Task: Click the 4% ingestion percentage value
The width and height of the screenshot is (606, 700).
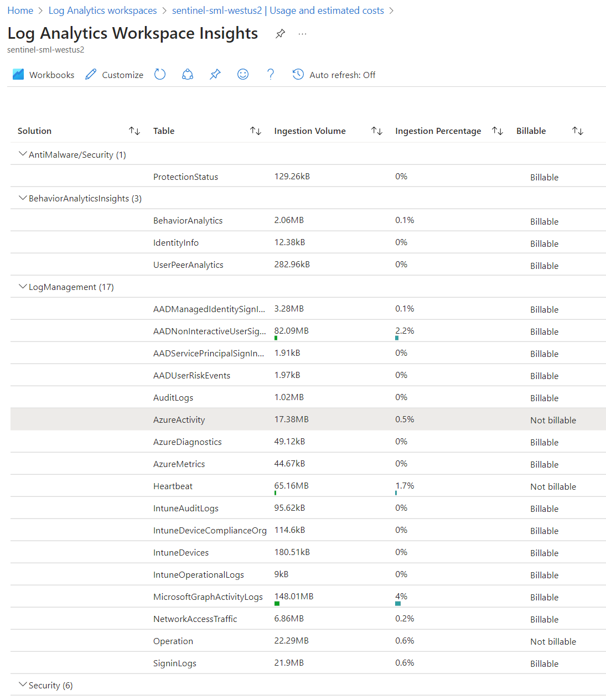Action: coord(401,597)
